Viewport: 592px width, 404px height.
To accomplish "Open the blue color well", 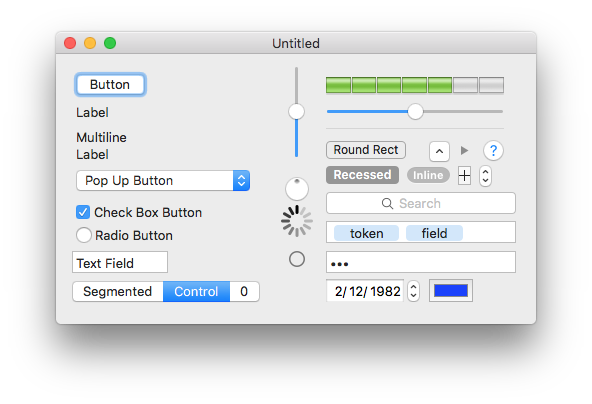I will click(x=451, y=291).
